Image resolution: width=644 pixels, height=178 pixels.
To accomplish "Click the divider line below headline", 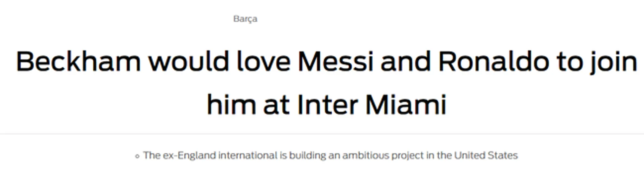I will tap(322, 134).
